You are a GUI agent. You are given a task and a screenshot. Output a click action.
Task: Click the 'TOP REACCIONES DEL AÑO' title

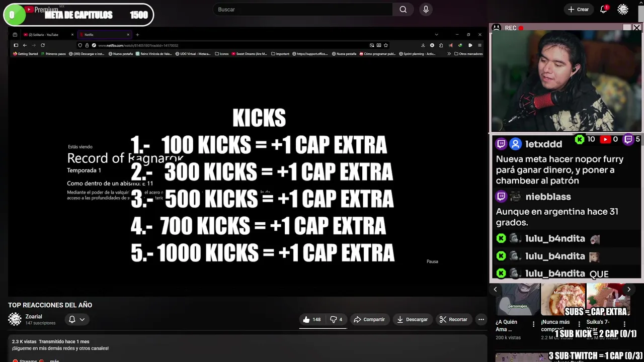click(x=50, y=305)
